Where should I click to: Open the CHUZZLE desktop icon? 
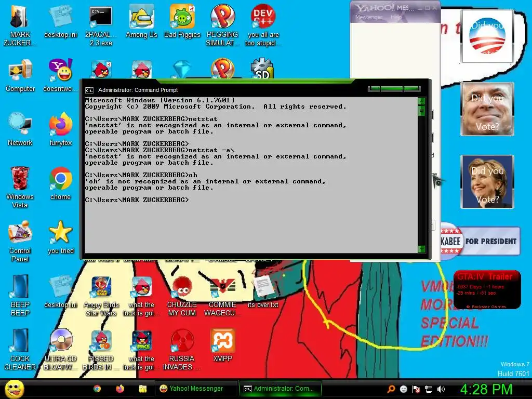(182, 296)
